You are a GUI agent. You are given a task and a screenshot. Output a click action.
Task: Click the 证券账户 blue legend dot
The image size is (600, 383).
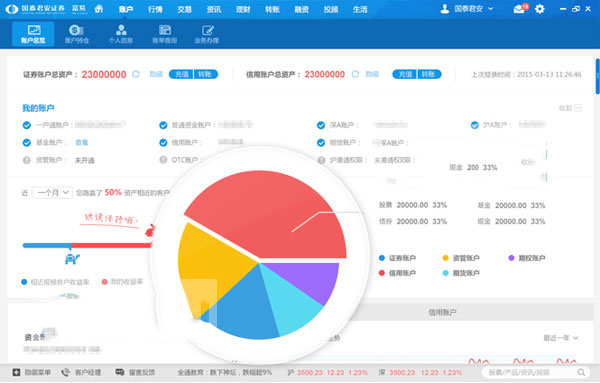382,258
